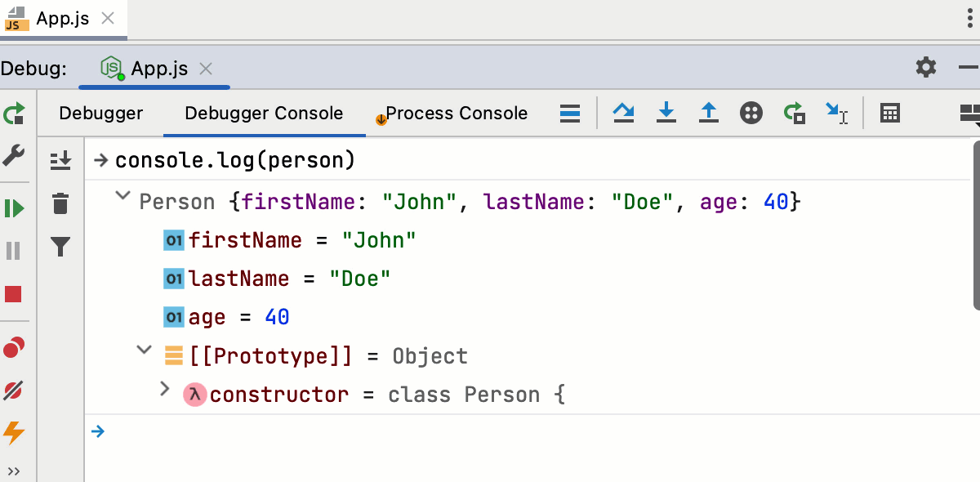The height and width of the screenshot is (482, 980).
Task: Click the Step Out debugger icon
Action: tap(709, 113)
